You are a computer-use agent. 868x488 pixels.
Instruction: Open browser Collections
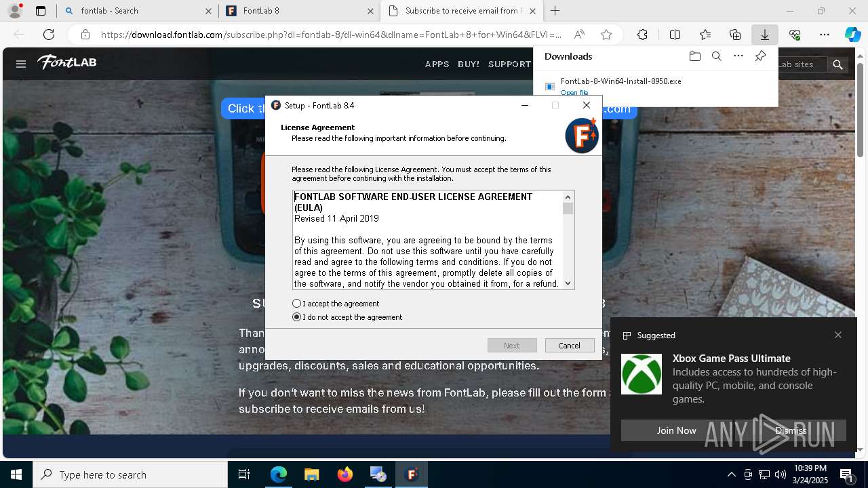point(735,35)
